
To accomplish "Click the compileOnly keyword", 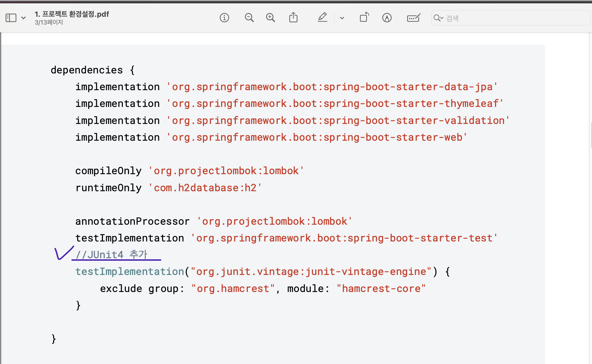I will (108, 171).
